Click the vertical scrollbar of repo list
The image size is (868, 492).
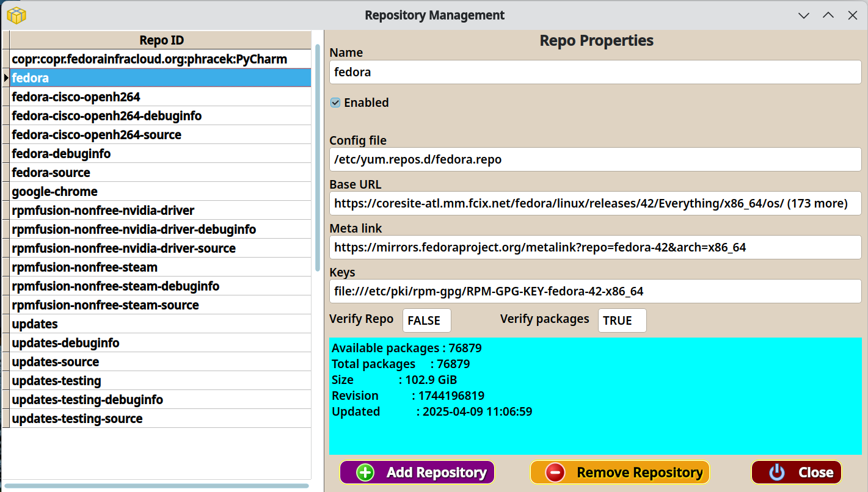(317, 157)
